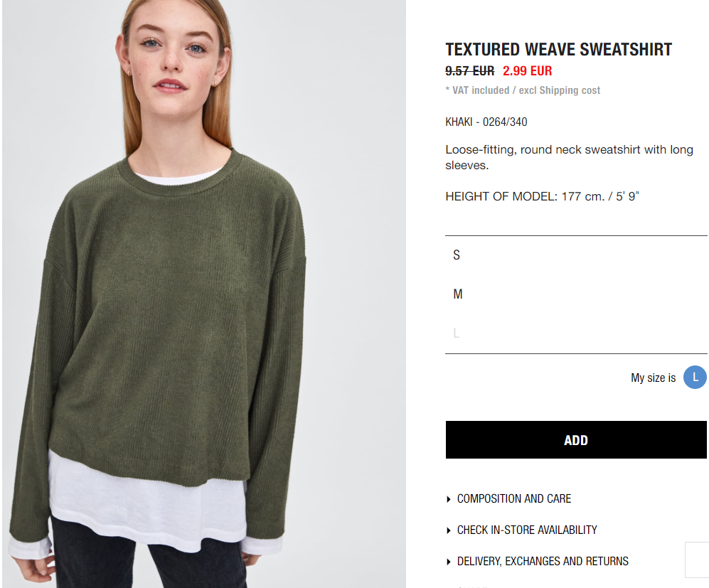Expand Check In-Store Availability
The width and height of the screenshot is (709, 588).
pos(527,530)
